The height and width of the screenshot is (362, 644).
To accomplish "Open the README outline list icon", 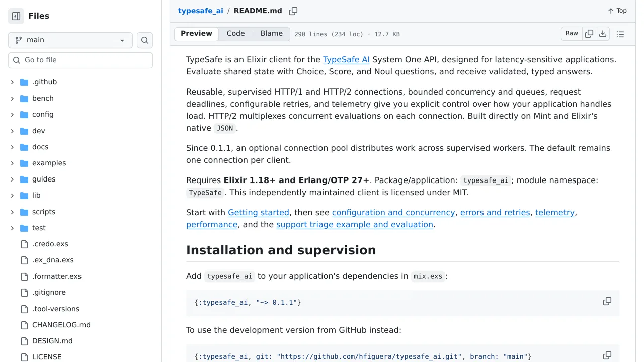I will 620,34.
